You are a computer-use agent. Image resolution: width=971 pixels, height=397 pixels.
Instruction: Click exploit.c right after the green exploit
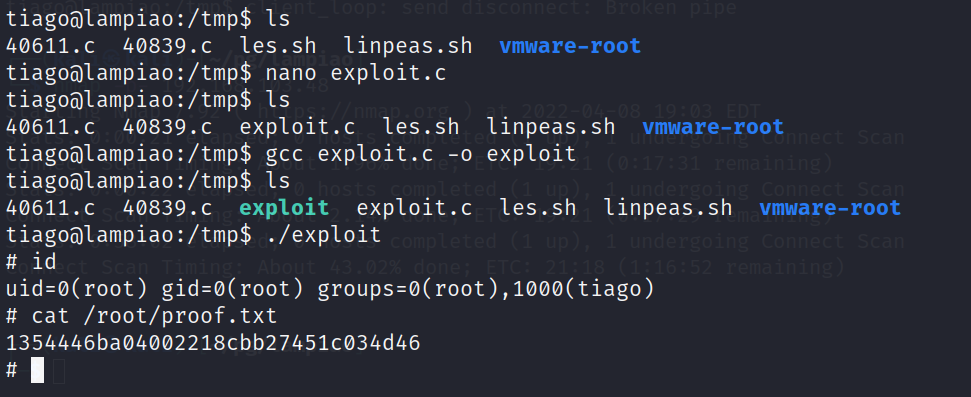(414, 207)
